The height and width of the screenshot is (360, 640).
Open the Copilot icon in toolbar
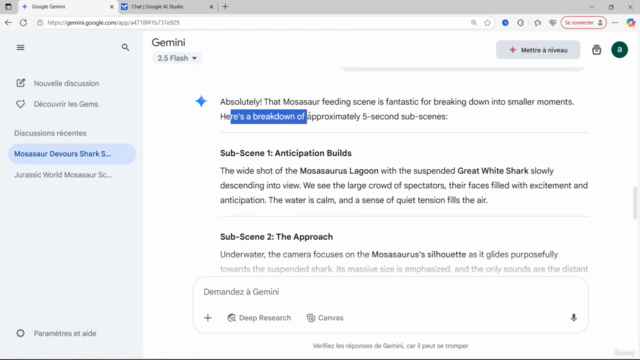pos(631,23)
